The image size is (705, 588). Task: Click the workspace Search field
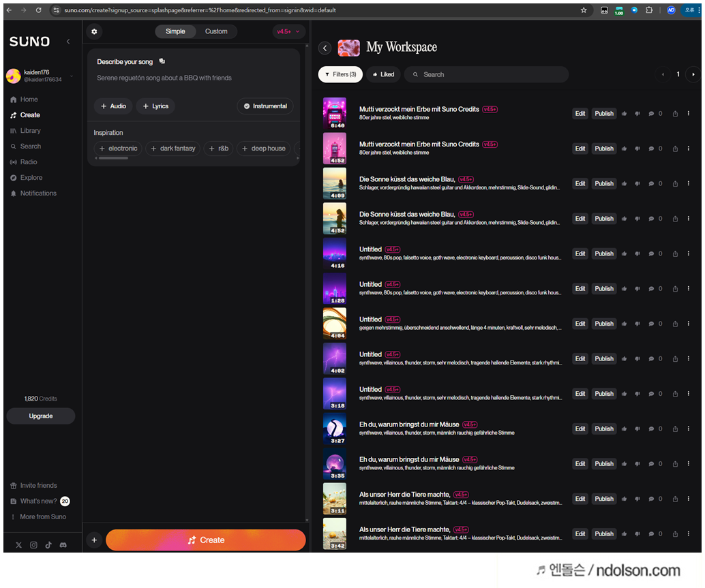487,74
